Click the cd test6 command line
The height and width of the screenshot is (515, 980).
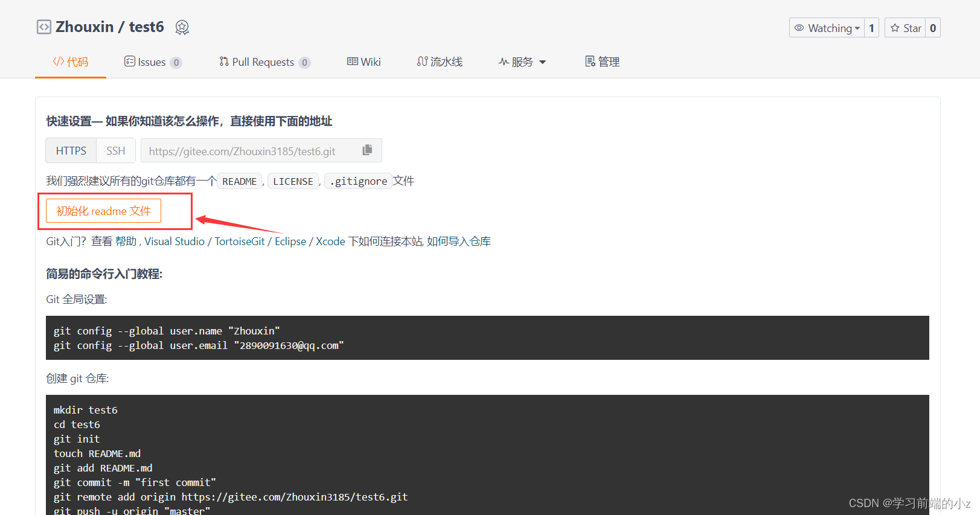77,424
